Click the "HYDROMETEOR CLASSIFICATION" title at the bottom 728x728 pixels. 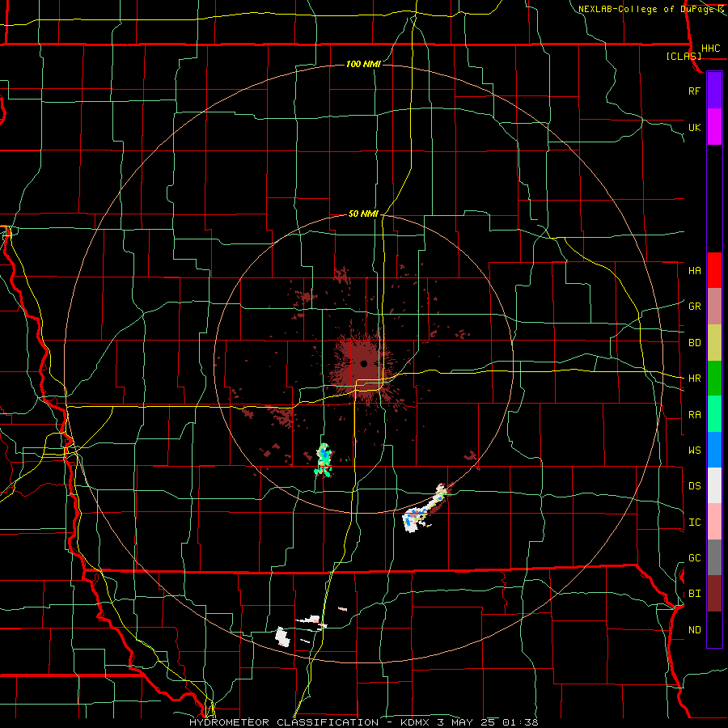[284, 722]
